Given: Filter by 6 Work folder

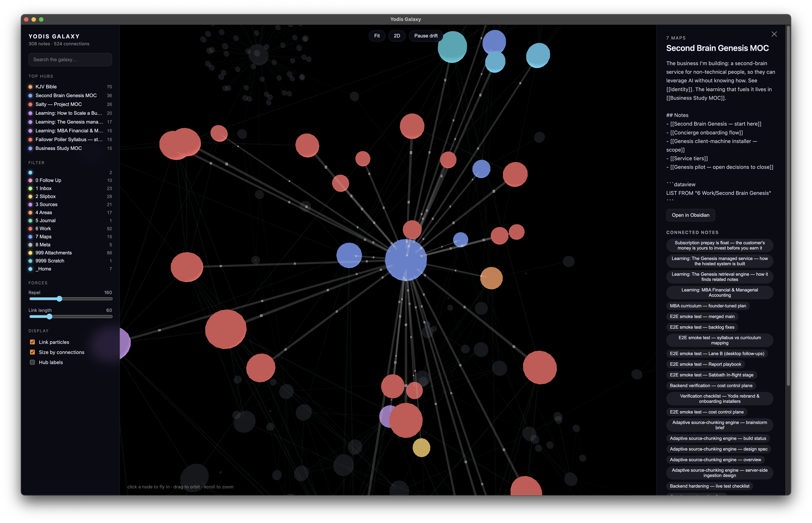Looking at the screenshot, I should [70, 229].
